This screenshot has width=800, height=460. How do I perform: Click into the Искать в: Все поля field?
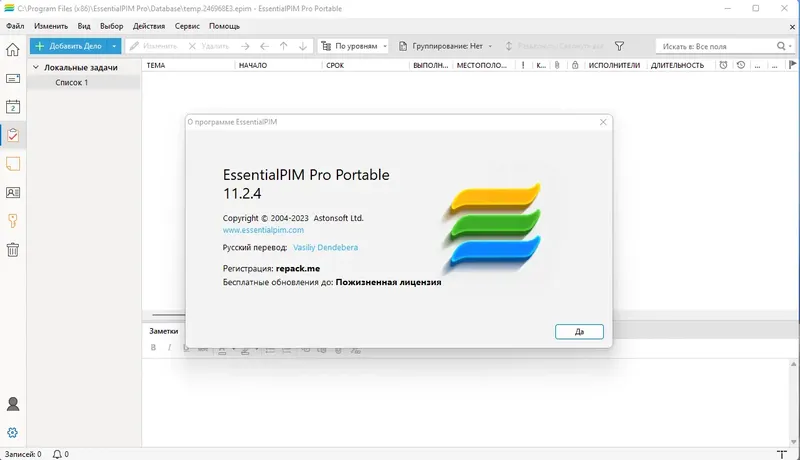[714, 46]
